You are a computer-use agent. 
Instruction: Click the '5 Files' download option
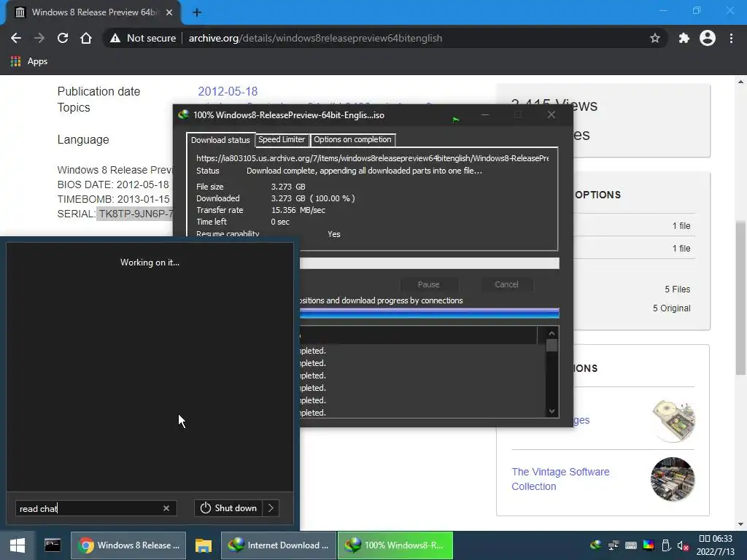(x=677, y=289)
